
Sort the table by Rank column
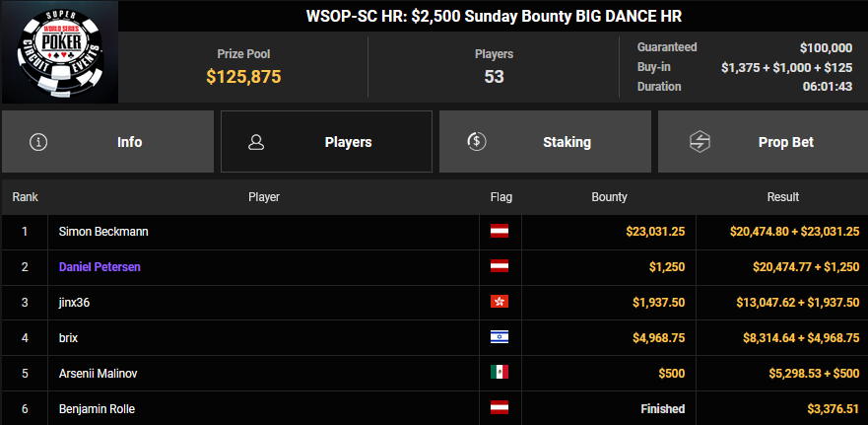point(25,197)
